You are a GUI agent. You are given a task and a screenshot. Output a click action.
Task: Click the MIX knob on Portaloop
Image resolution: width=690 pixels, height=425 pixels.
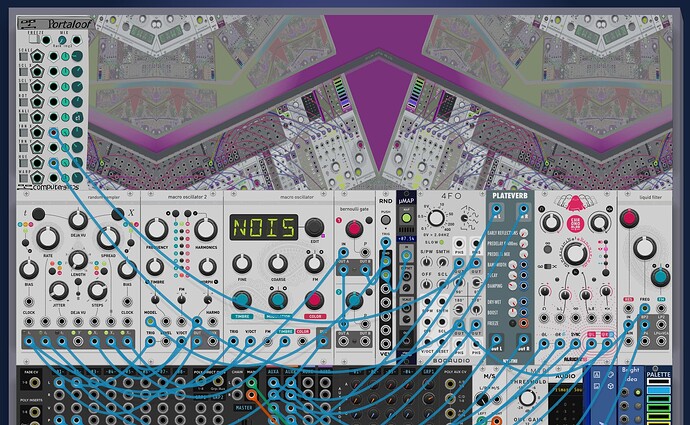[x=62, y=40]
